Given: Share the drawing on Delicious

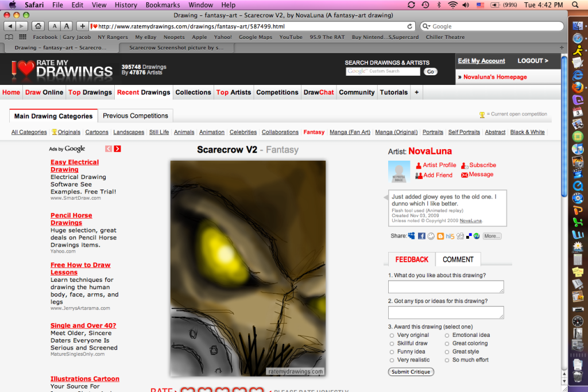Looking at the screenshot, I should 469,236.
